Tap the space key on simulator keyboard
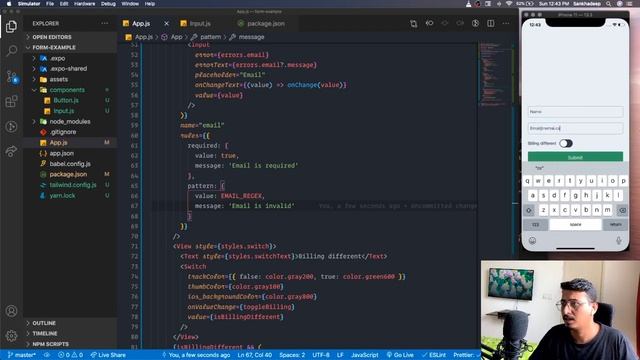This screenshot has height=360, width=640. coord(575,224)
